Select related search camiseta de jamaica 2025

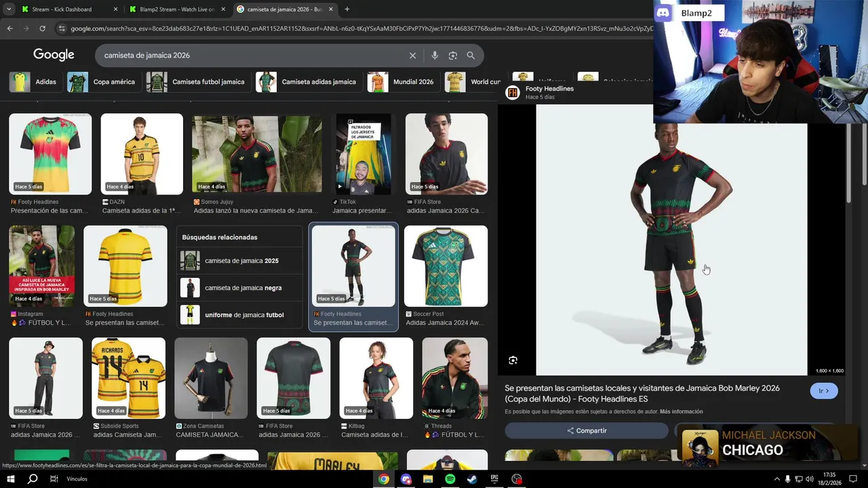point(241,261)
